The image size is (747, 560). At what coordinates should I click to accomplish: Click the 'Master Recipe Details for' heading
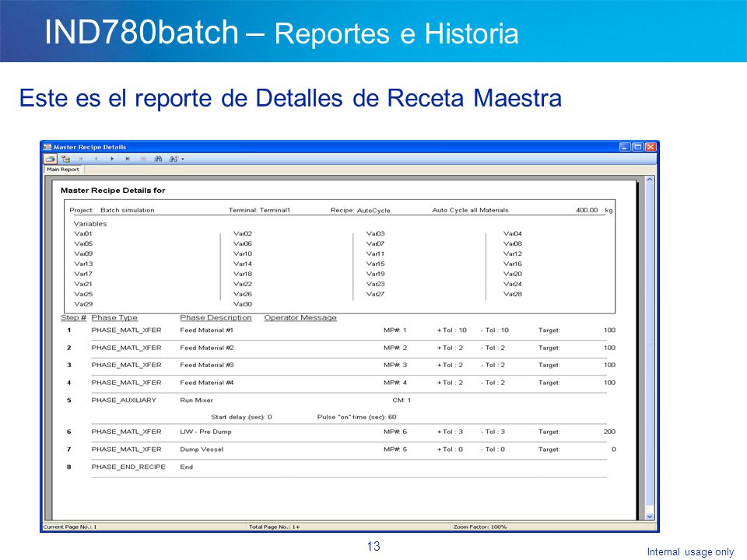pos(113,191)
